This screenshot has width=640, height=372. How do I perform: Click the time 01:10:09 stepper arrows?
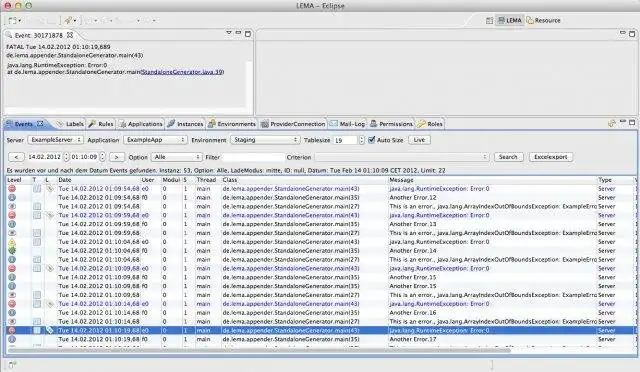click(x=102, y=157)
